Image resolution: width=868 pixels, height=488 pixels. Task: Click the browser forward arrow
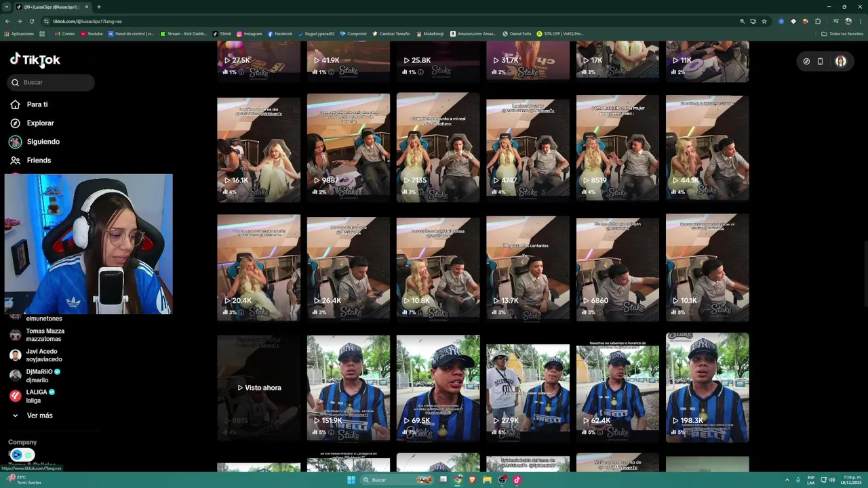click(20, 21)
